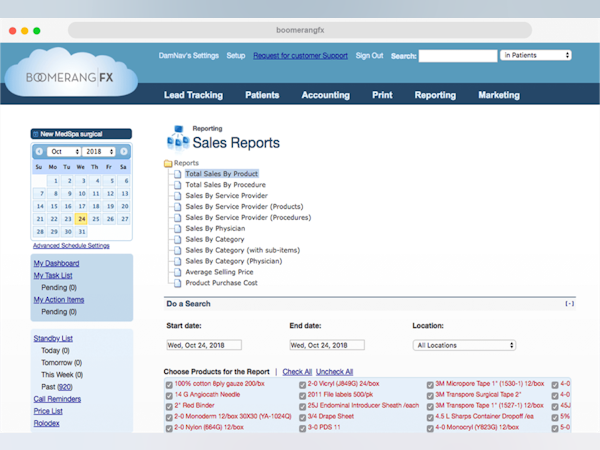Select Sales By Category (with sub-items) report
The height and width of the screenshot is (450, 600).
(243, 250)
